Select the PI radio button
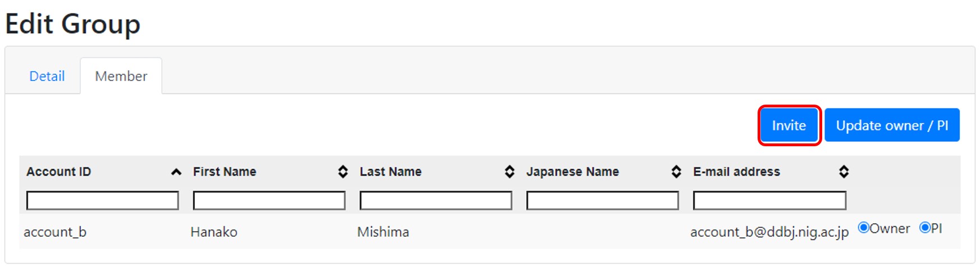 pyautogui.click(x=924, y=228)
